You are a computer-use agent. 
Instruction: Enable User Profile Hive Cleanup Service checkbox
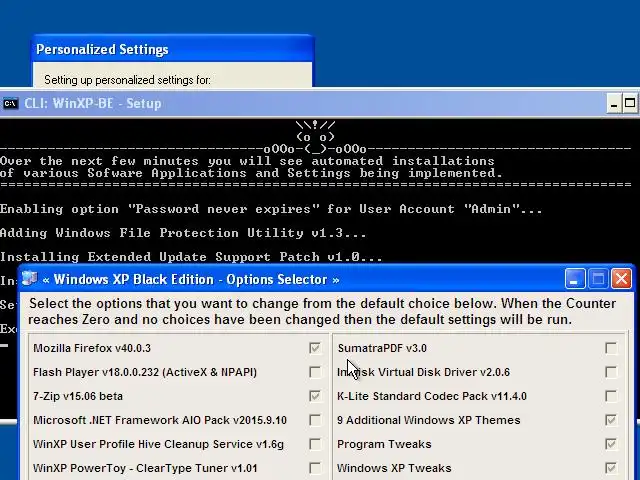tap(315, 444)
